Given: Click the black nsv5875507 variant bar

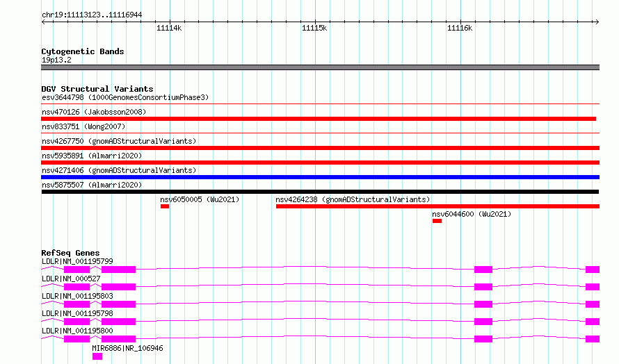Looking at the screenshot, I should point(320,192).
